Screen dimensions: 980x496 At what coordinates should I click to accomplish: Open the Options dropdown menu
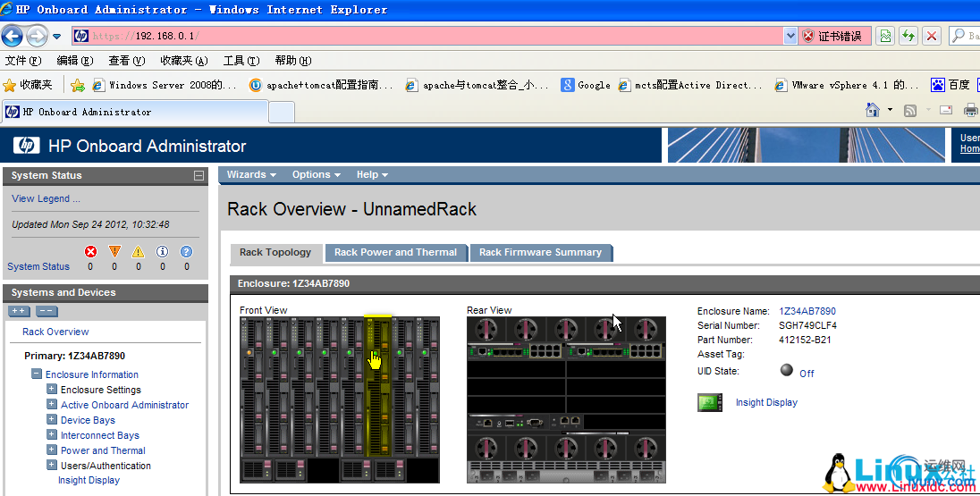tap(317, 175)
